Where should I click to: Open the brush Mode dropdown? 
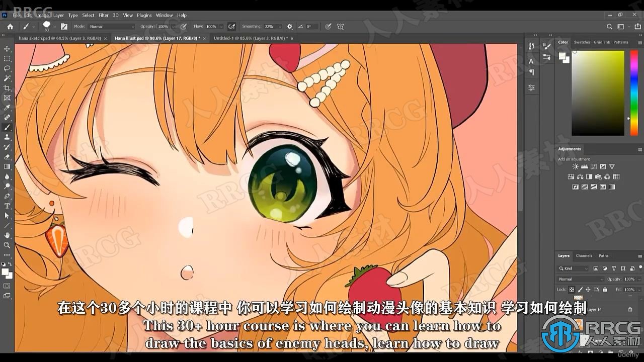[112, 27]
